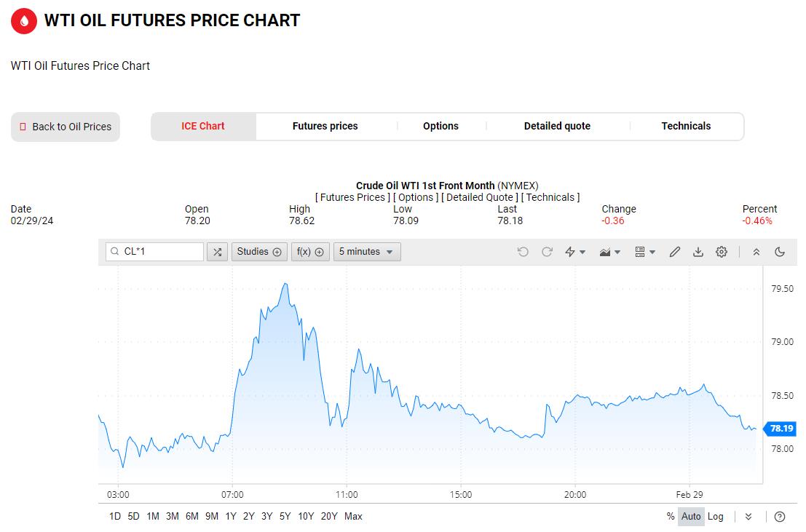Switch to the ICE Chart tab

(x=203, y=127)
